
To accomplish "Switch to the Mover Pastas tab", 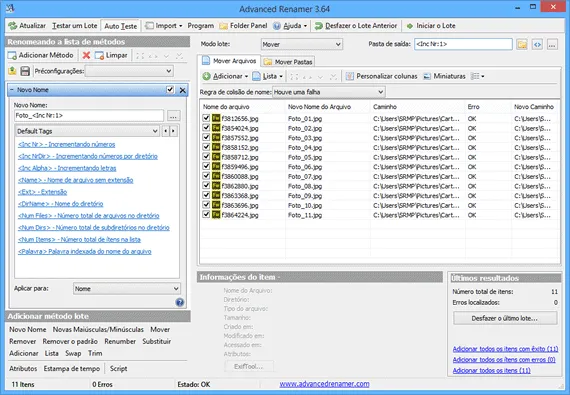I will (289, 62).
